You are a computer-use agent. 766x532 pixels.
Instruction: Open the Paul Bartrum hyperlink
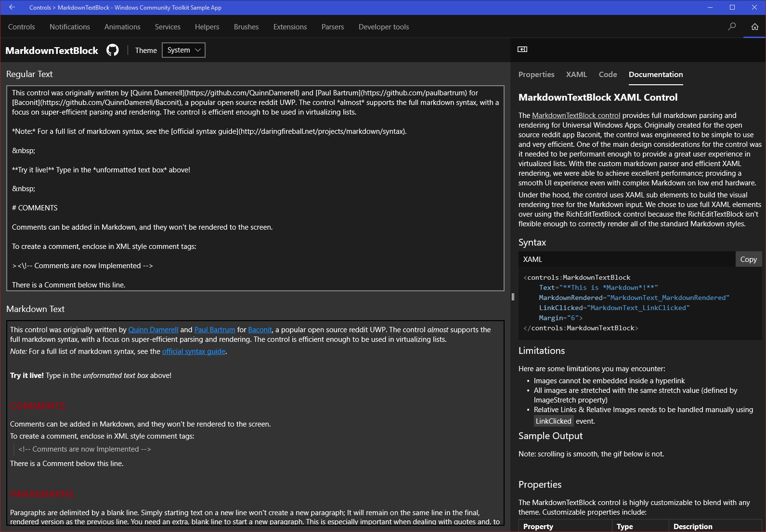tap(215, 330)
